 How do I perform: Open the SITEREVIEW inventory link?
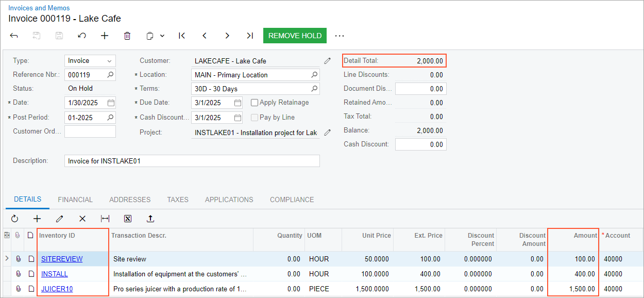[62, 259]
